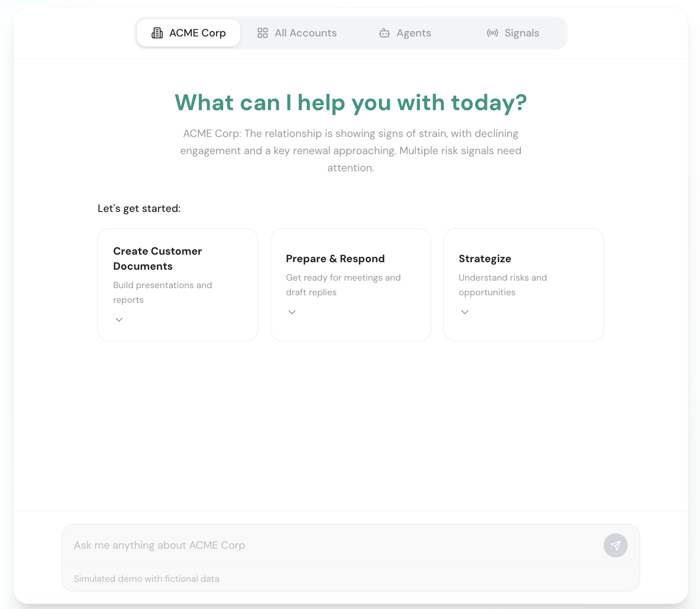The height and width of the screenshot is (609, 700).
Task: Click the Create Customer Documents card title
Action: click(157, 258)
